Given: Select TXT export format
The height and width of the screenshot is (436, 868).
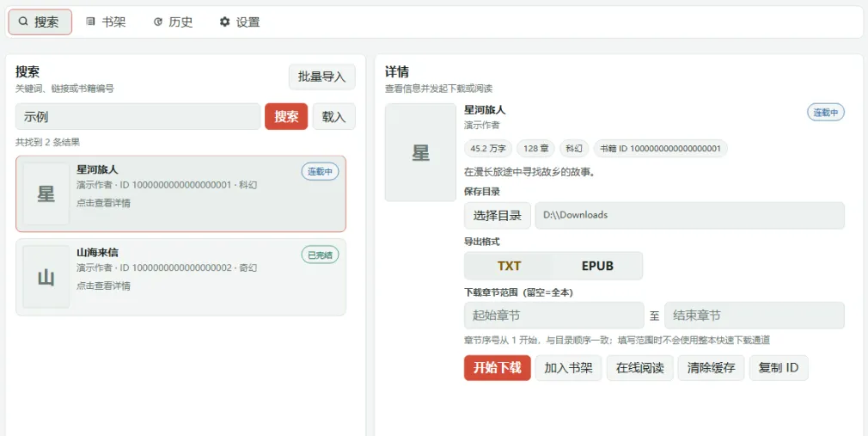Looking at the screenshot, I should (x=509, y=266).
